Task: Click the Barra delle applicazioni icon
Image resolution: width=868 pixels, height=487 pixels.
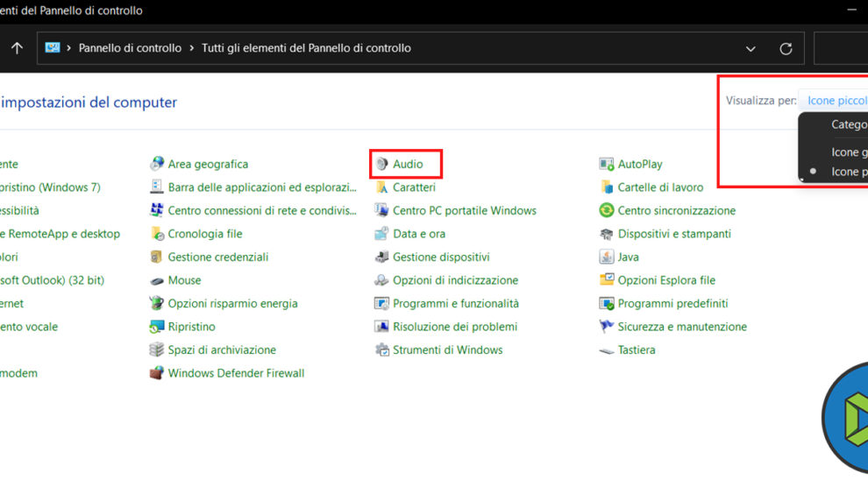Action: click(157, 187)
